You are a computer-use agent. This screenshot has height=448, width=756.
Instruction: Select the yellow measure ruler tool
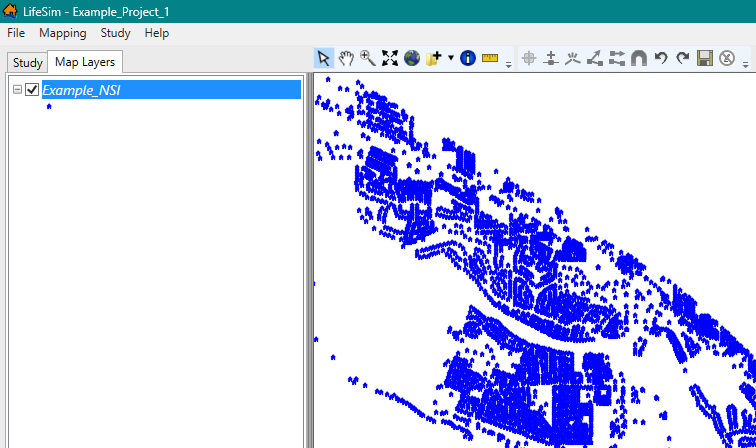[490, 58]
